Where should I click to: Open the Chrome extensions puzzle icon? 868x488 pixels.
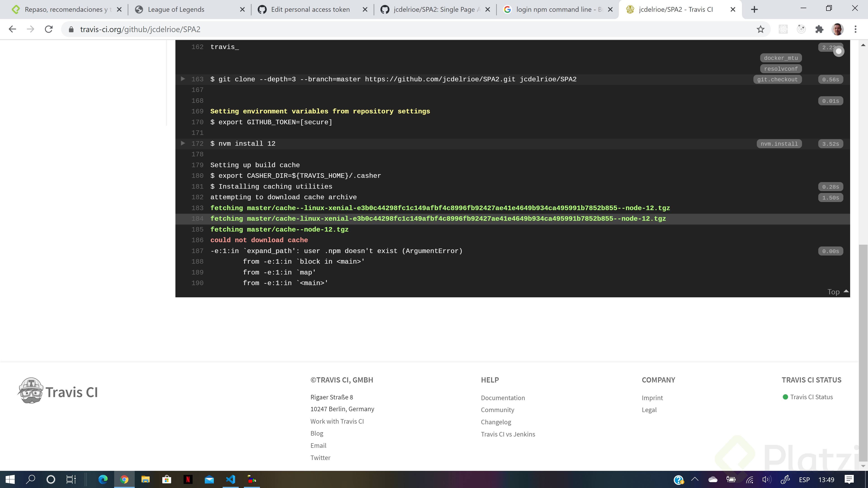[819, 29]
